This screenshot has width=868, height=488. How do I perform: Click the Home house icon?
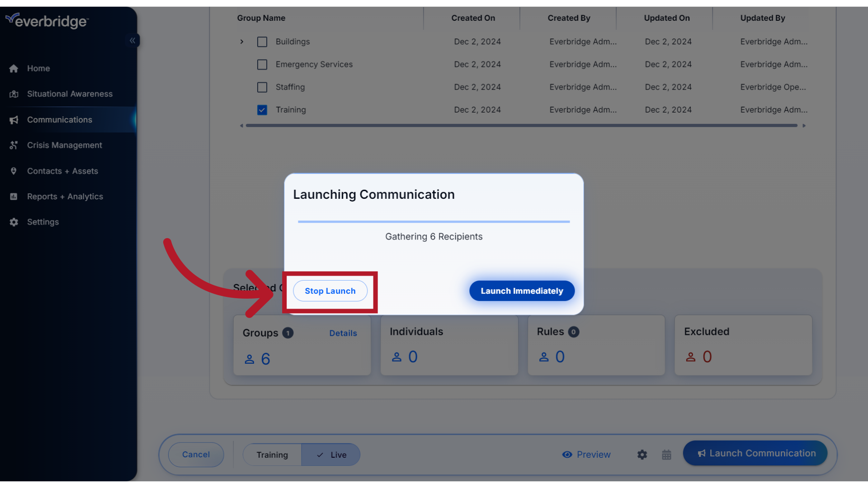(x=14, y=69)
